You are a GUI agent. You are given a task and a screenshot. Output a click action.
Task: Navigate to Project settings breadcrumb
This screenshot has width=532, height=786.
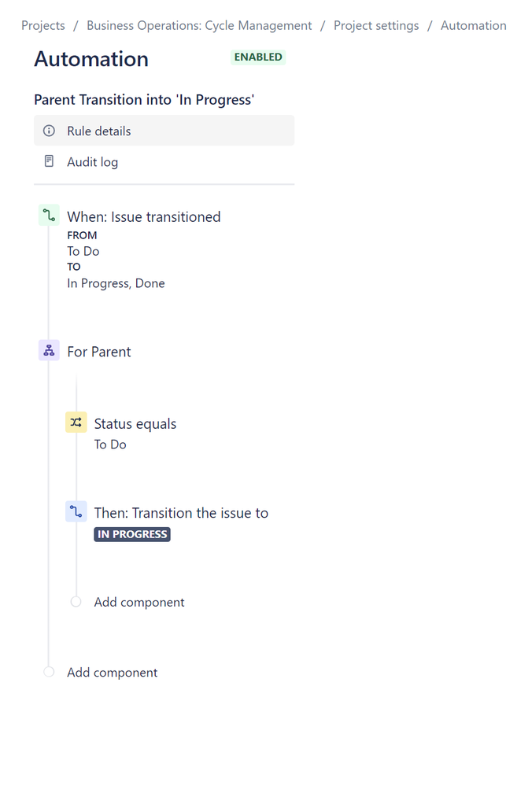[x=376, y=25]
